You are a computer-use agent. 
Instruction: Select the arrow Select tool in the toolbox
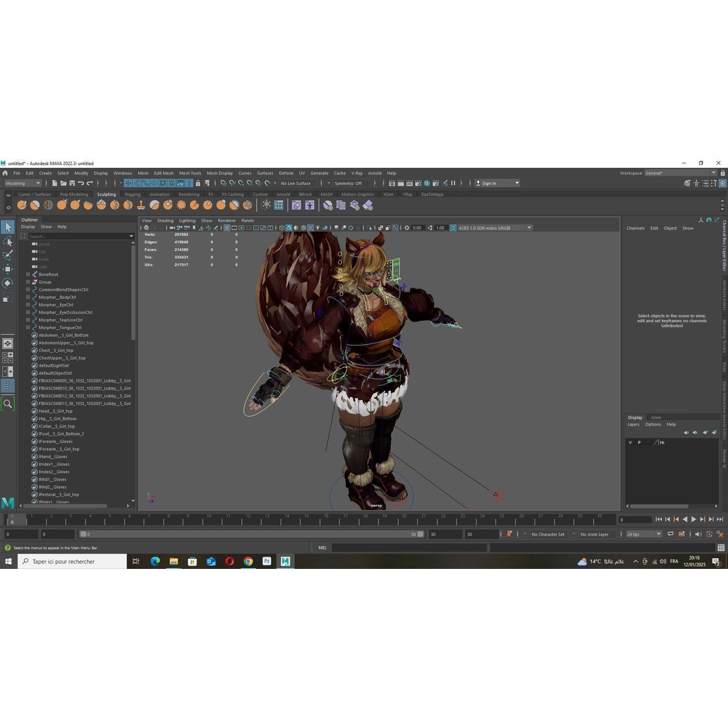coord(8,227)
